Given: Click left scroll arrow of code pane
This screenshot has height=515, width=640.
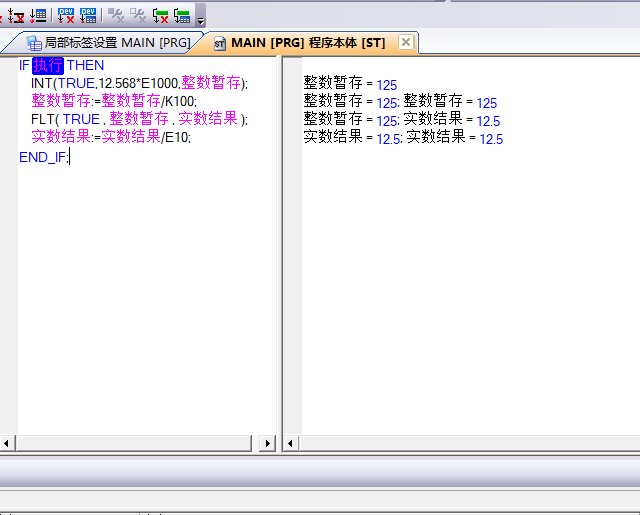Looking at the screenshot, I should click(8, 443).
